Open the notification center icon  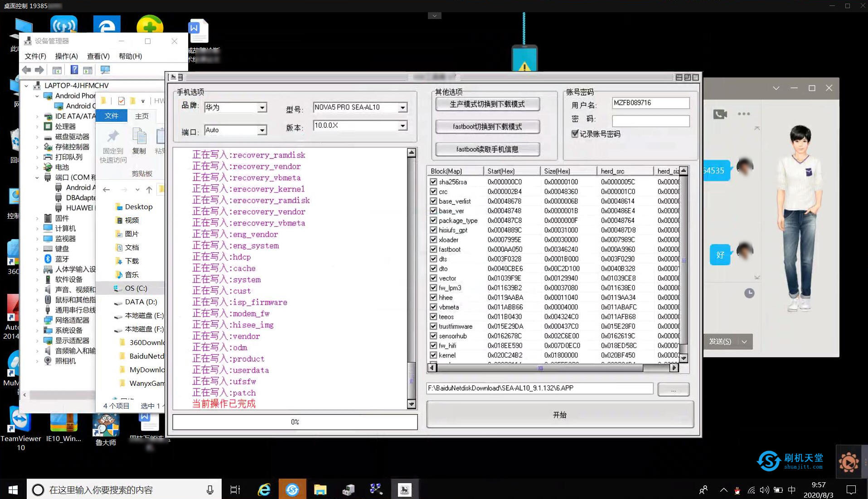tap(851, 489)
